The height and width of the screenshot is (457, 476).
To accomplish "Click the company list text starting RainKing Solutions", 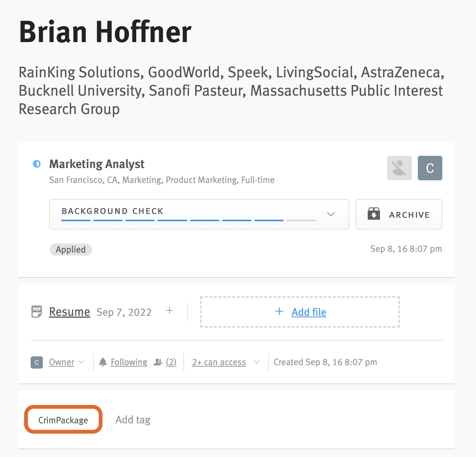I will coord(231,91).
